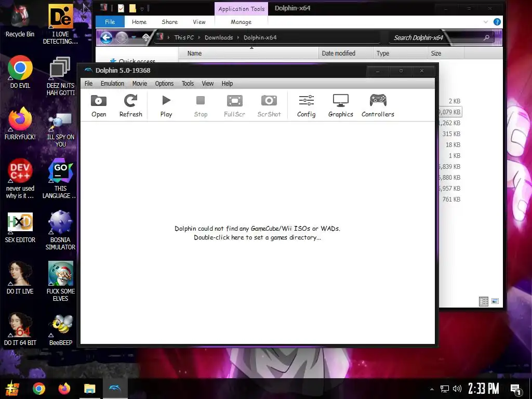Click the Search Dolphin-x64 field
The height and width of the screenshot is (399, 532).
coord(441,37)
